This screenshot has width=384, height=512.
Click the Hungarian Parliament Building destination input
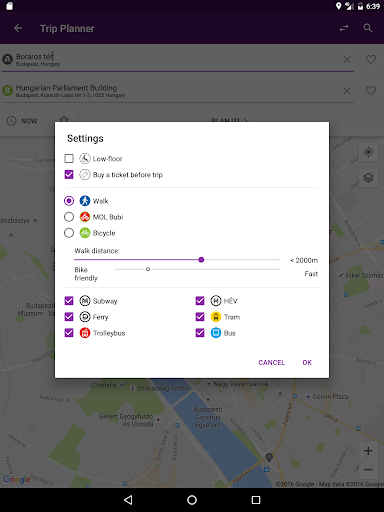pyautogui.click(x=178, y=91)
